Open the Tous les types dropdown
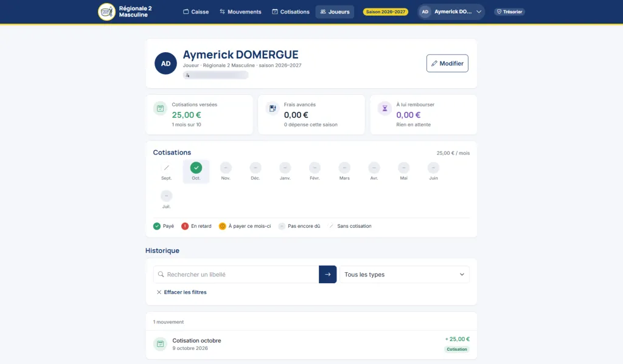The height and width of the screenshot is (364, 623). coord(405,274)
